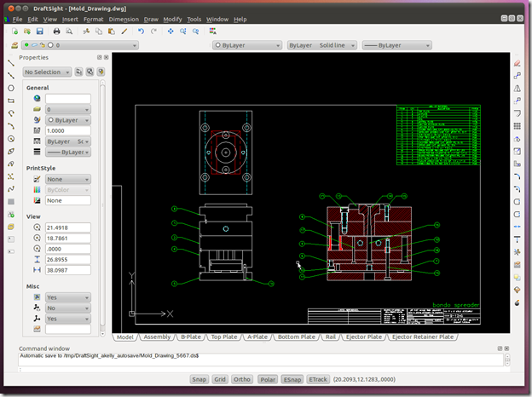
Task: Switch to the Bottom Plate tab
Action: (x=297, y=337)
